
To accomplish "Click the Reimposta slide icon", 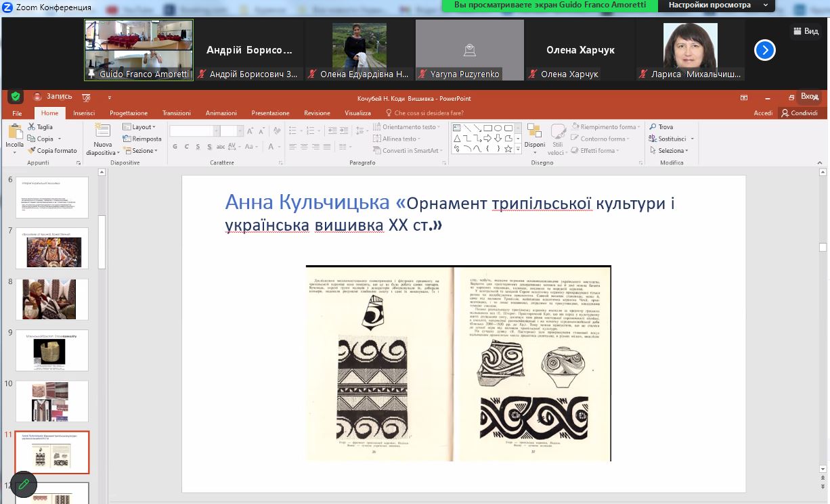I will (x=127, y=139).
